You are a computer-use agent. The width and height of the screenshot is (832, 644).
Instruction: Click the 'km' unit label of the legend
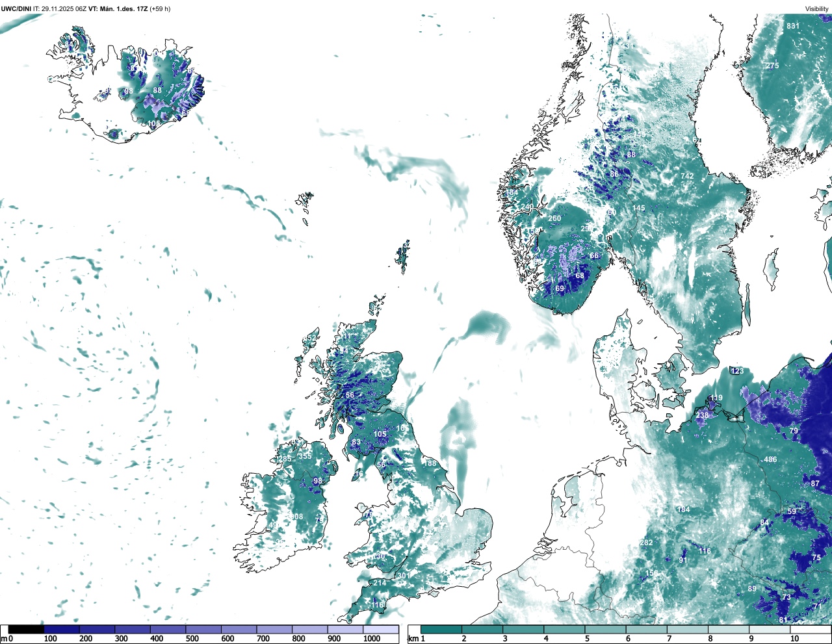(x=412, y=639)
